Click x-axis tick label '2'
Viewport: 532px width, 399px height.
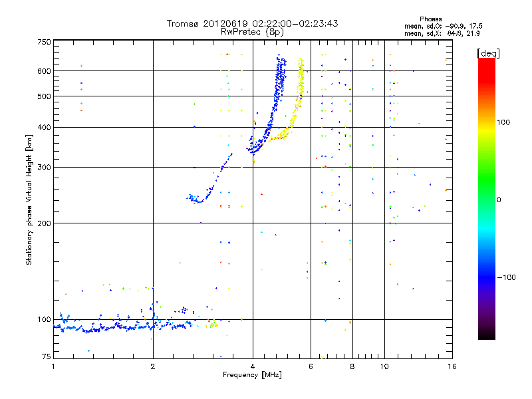(x=153, y=366)
